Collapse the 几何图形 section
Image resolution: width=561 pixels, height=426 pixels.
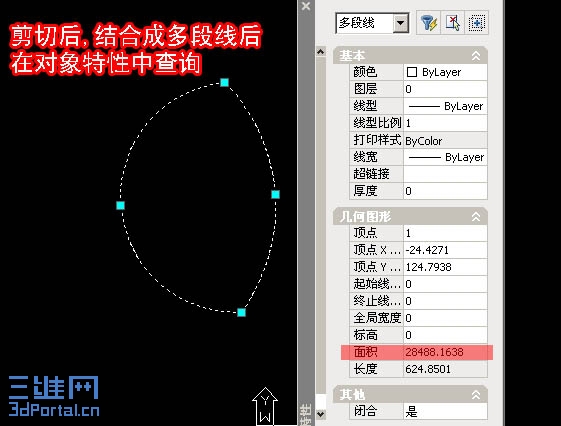point(476,216)
